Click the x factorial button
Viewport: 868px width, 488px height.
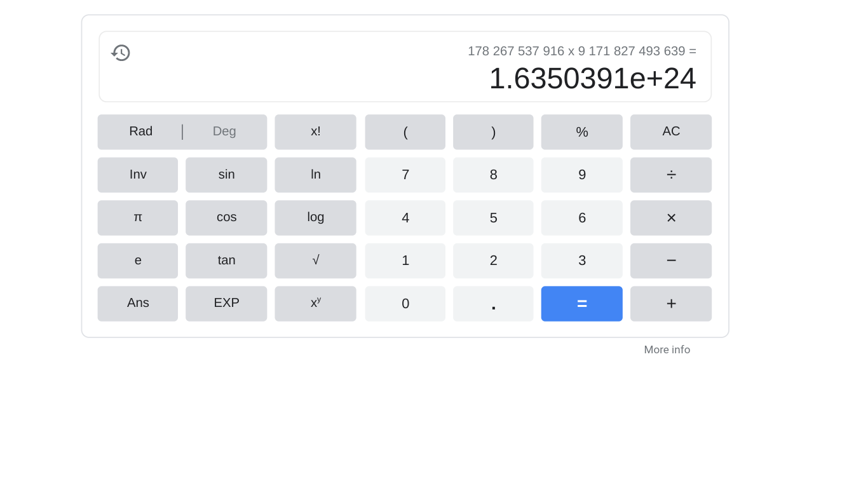[x=315, y=132]
